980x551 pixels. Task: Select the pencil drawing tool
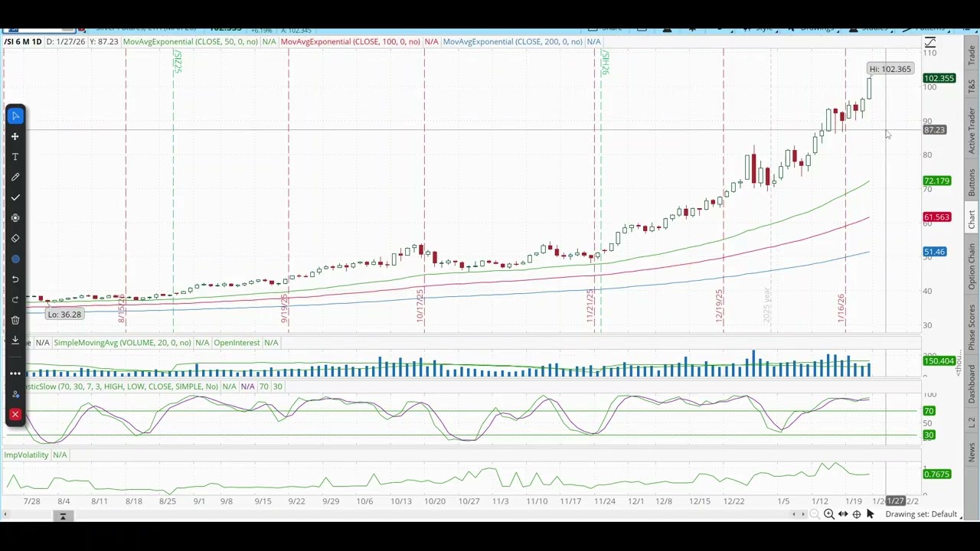[15, 177]
